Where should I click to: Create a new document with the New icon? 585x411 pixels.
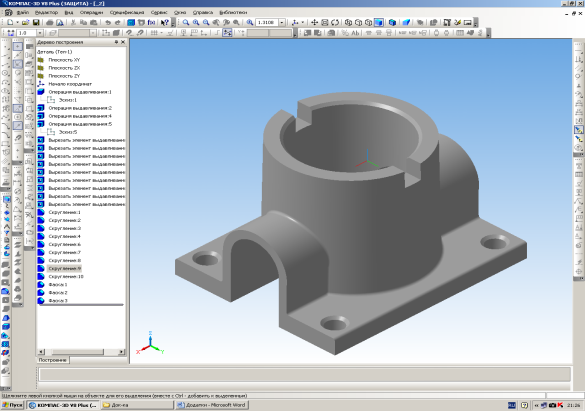pyautogui.click(x=10, y=22)
